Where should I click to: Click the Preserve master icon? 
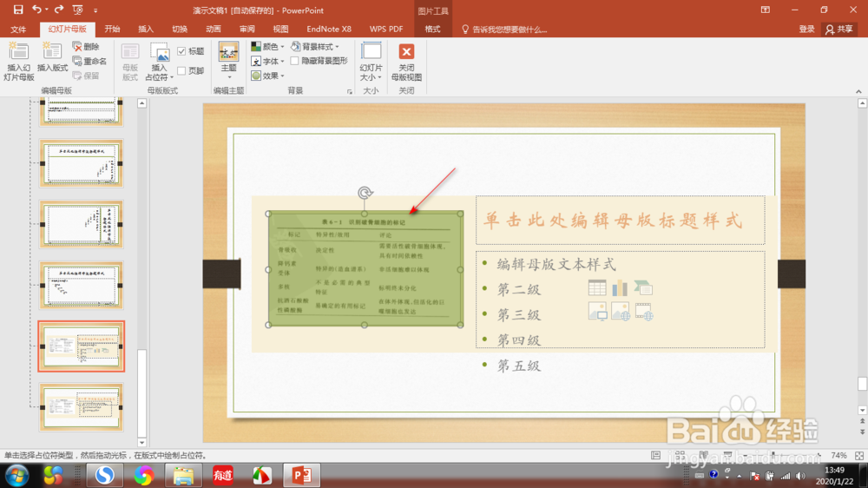pyautogui.click(x=86, y=76)
